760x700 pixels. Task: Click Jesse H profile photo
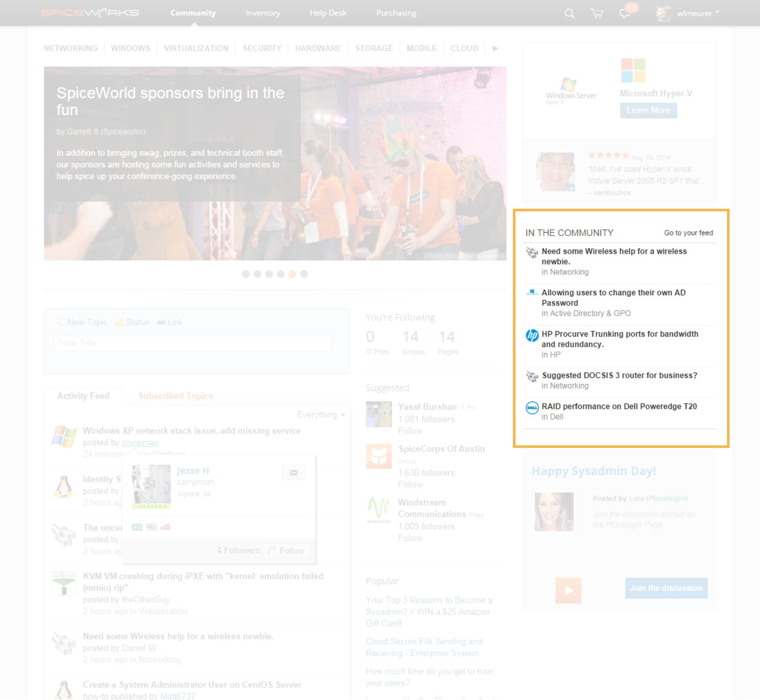tap(151, 487)
